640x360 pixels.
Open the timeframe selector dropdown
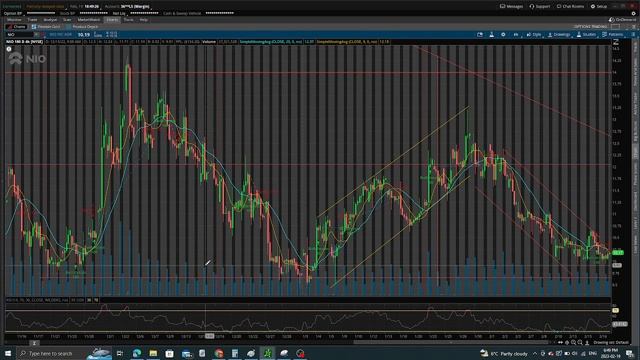[516, 35]
